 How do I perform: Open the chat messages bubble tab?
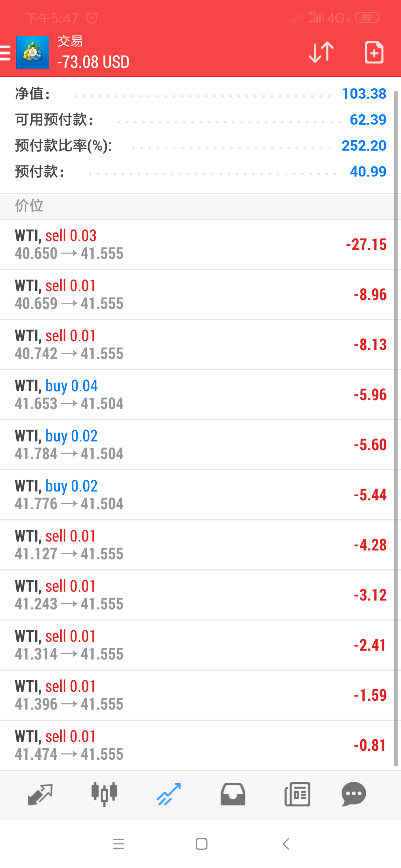(x=354, y=794)
